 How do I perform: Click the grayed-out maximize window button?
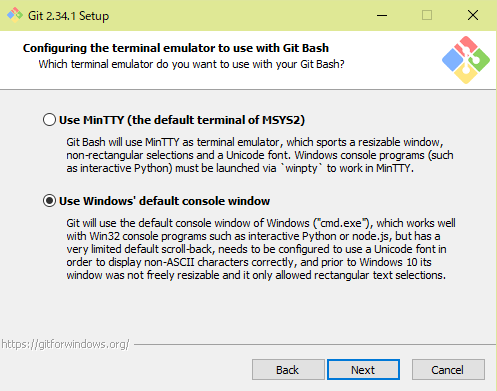[x=427, y=15]
